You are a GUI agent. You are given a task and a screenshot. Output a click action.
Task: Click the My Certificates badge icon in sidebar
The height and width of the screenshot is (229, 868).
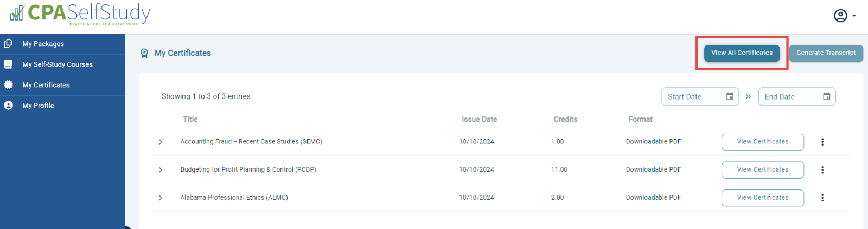pos(8,84)
